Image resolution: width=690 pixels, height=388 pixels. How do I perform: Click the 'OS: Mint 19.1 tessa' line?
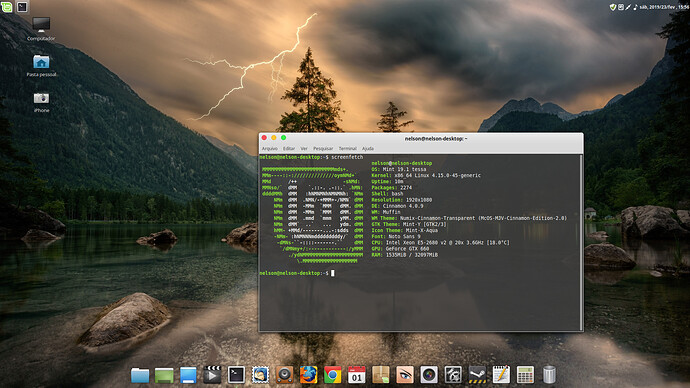point(399,169)
